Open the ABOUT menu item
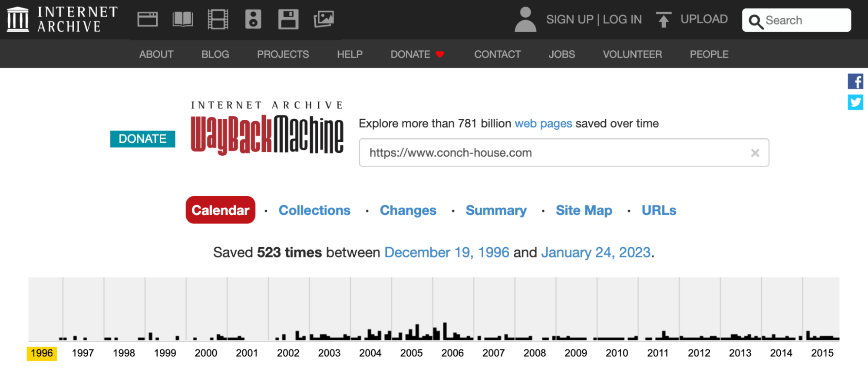 pyautogui.click(x=156, y=54)
